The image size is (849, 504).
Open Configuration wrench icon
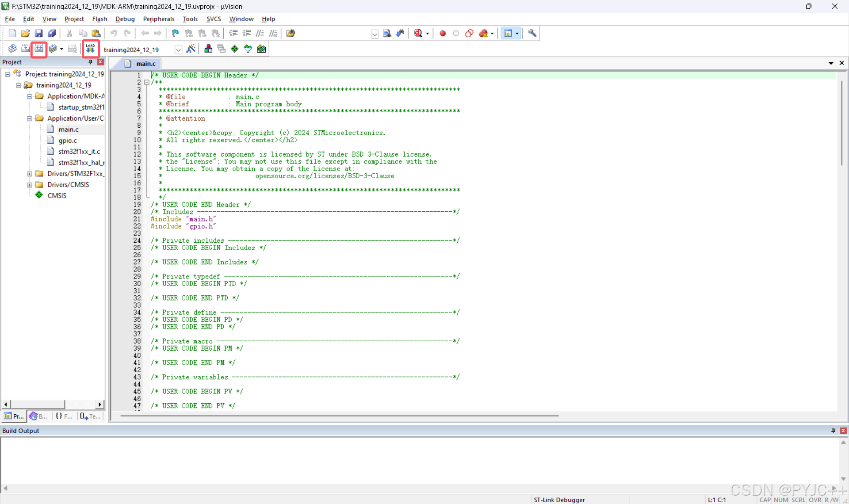pos(532,33)
